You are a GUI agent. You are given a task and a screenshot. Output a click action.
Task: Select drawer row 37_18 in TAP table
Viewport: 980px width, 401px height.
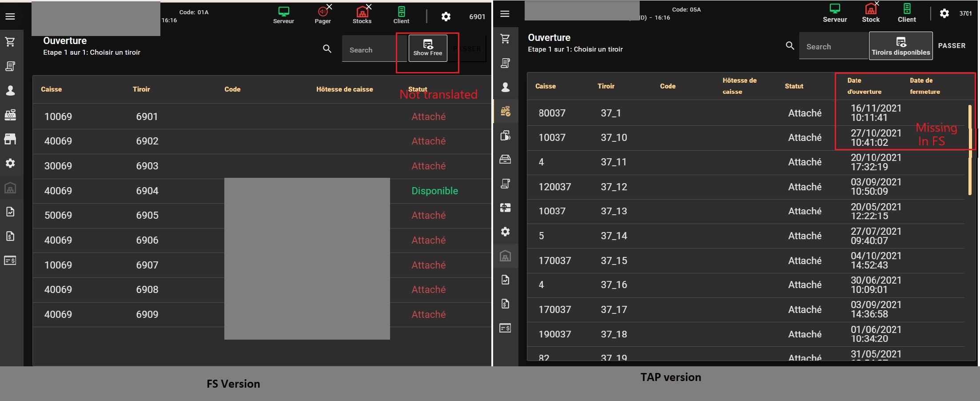click(746, 334)
